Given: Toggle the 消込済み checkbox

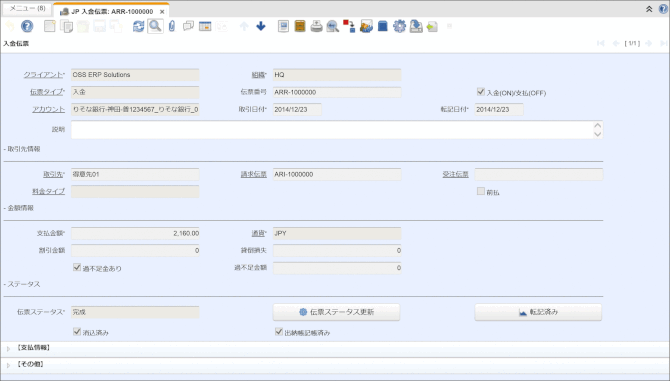Looking at the screenshot, I should pos(77,331).
